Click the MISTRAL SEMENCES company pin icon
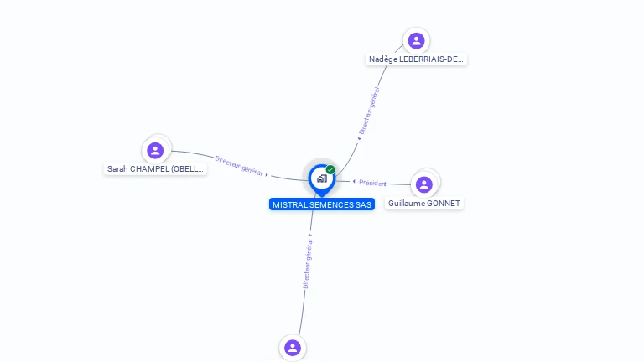 tap(322, 180)
